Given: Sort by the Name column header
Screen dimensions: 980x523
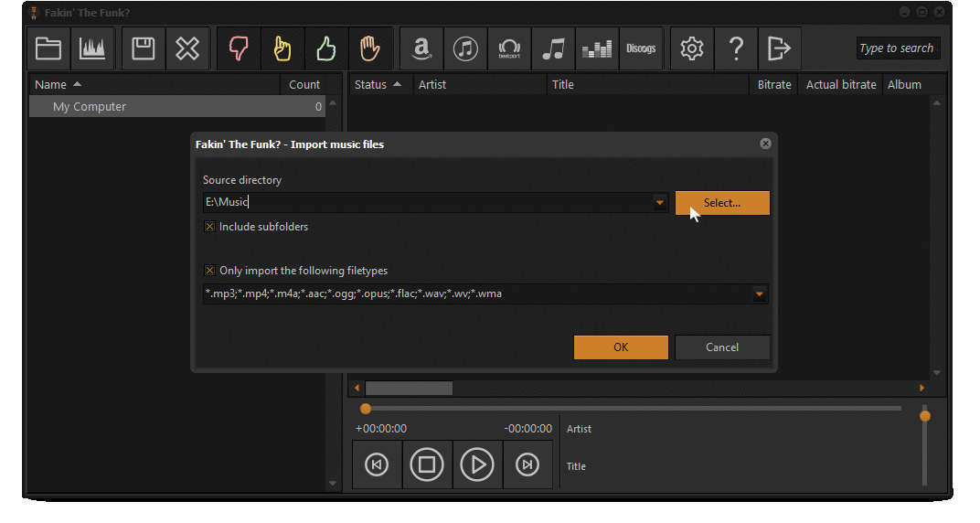Looking at the screenshot, I should (x=154, y=84).
